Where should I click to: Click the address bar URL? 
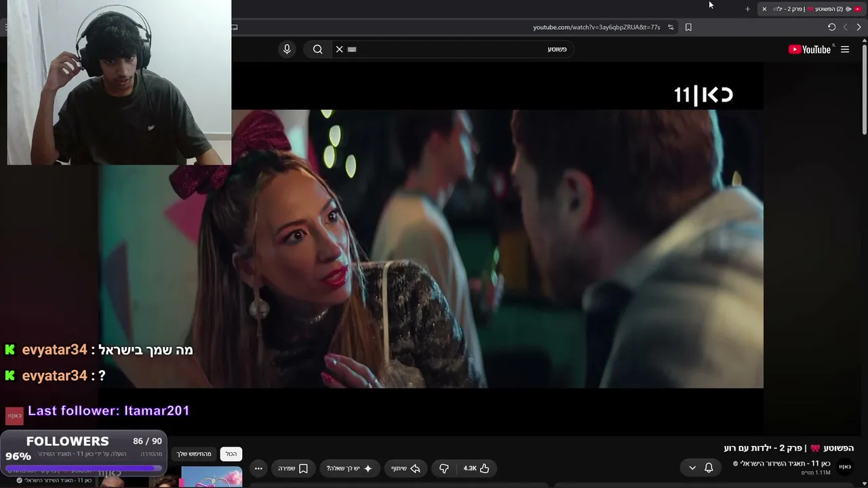tap(596, 27)
